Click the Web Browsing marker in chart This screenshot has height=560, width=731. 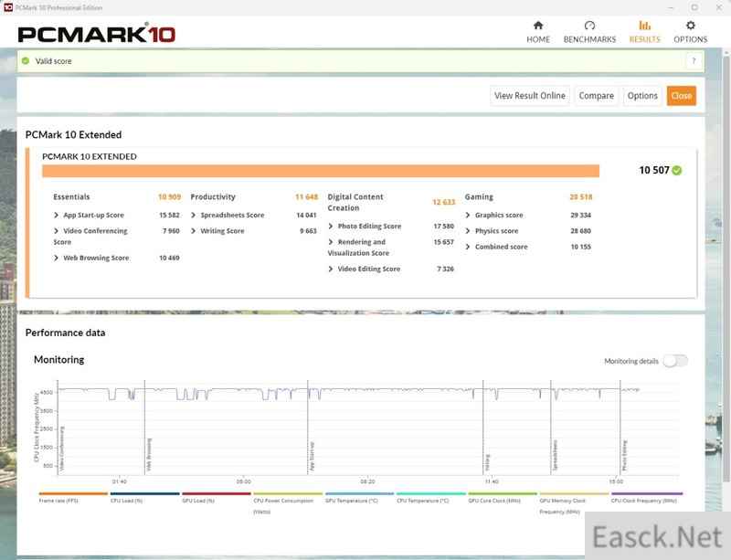click(x=149, y=454)
